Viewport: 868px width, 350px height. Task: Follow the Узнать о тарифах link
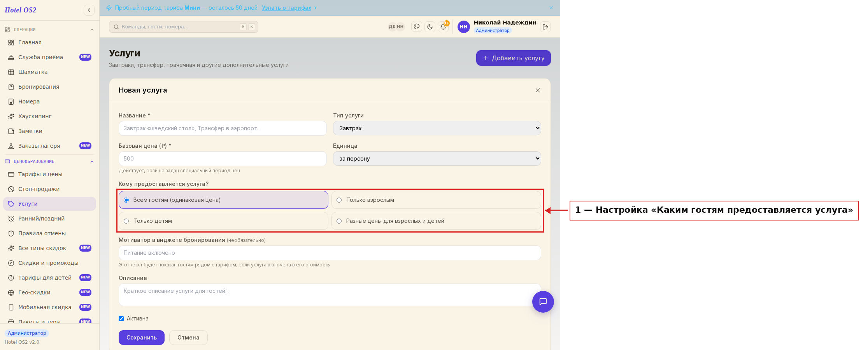(287, 8)
